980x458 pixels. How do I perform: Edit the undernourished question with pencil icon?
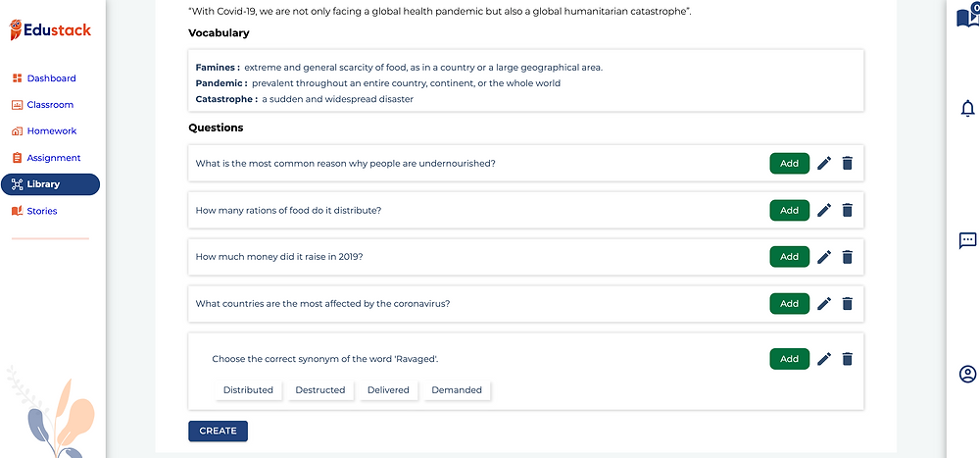(824, 164)
